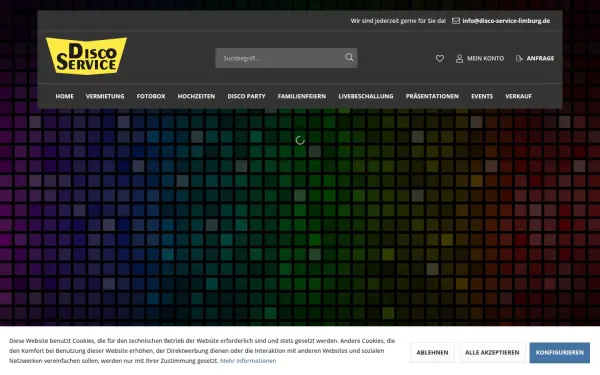Image resolution: width=600 pixels, height=375 pixels.
Task: Click the 'Wir sind jederzeit gerne für Sie da!' text
Action: pyautogui.click(x=398, y=21)
